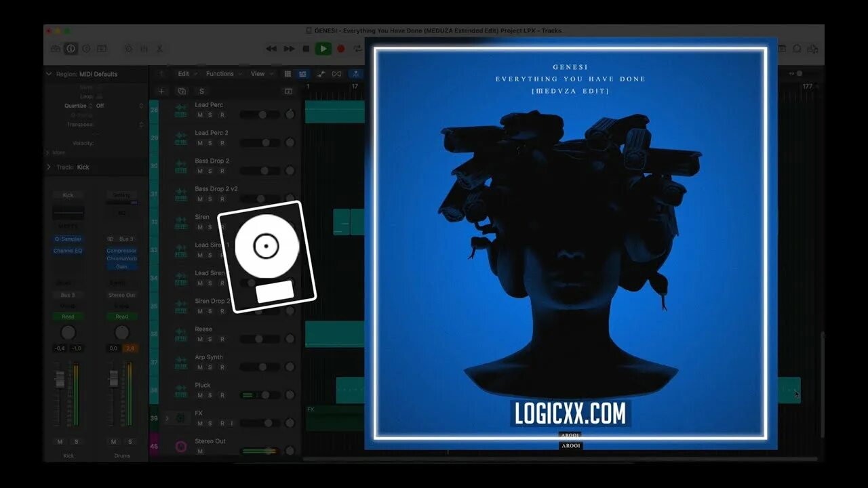Click the global Solo S button in track header
The image size is (868, 488).
click(x=201, y=91)
